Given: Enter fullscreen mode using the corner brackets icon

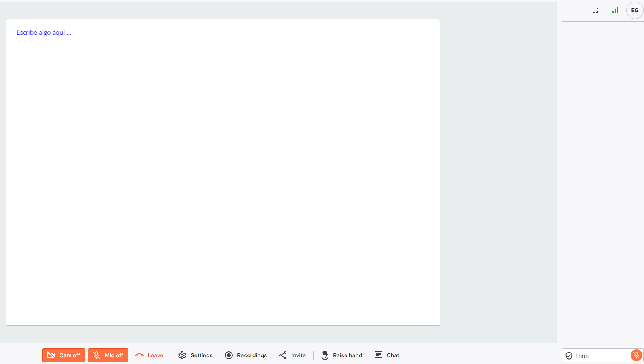Looking at the screenshot, I should click(595, 11).
